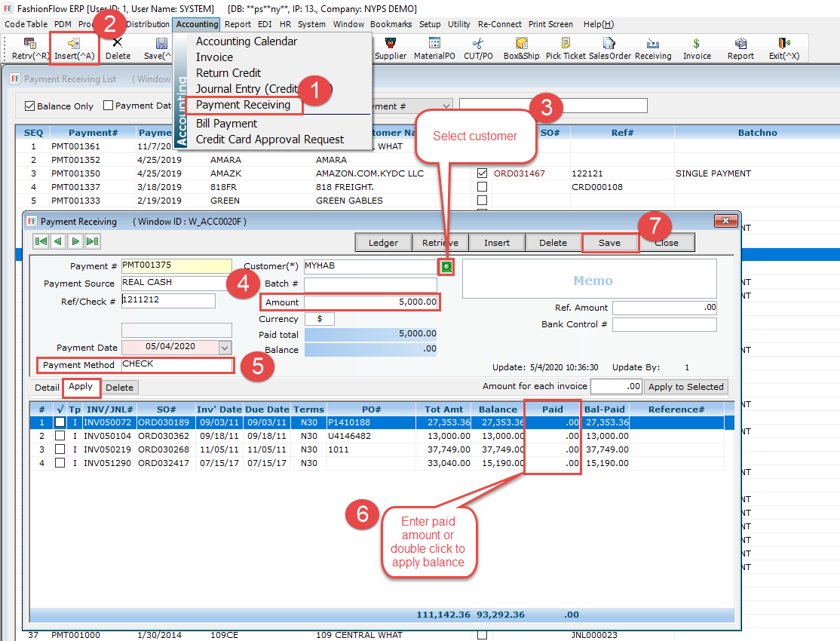Screen dimensions: 840x641
Task: Switch to the Detail tab
Action: 47,388
